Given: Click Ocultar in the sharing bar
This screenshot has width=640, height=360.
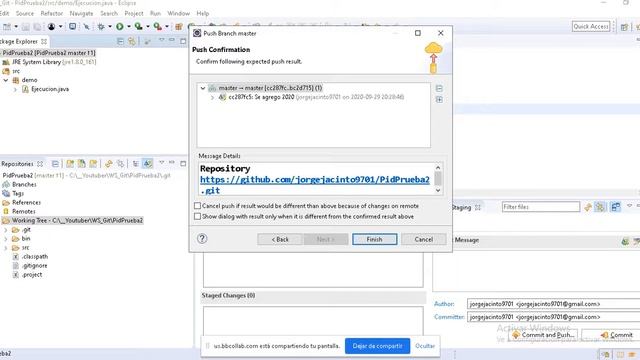Looking at the screenshot, I should tap(425, 346).
